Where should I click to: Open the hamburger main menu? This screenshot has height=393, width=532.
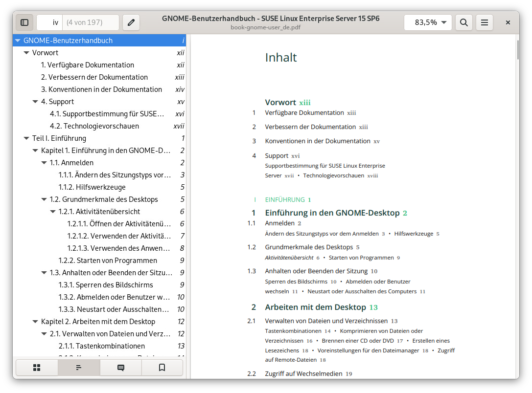(484, 22)
